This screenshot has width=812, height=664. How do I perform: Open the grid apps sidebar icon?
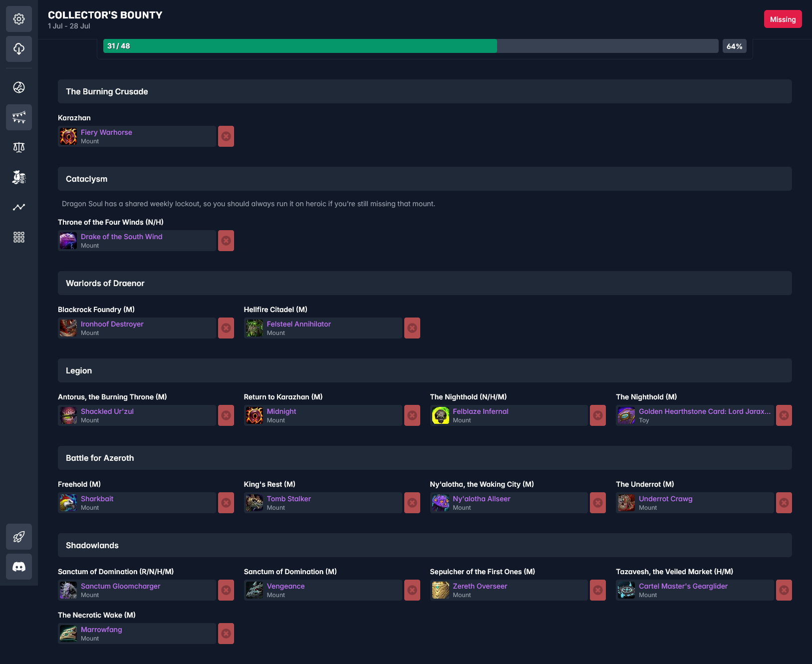19,237
